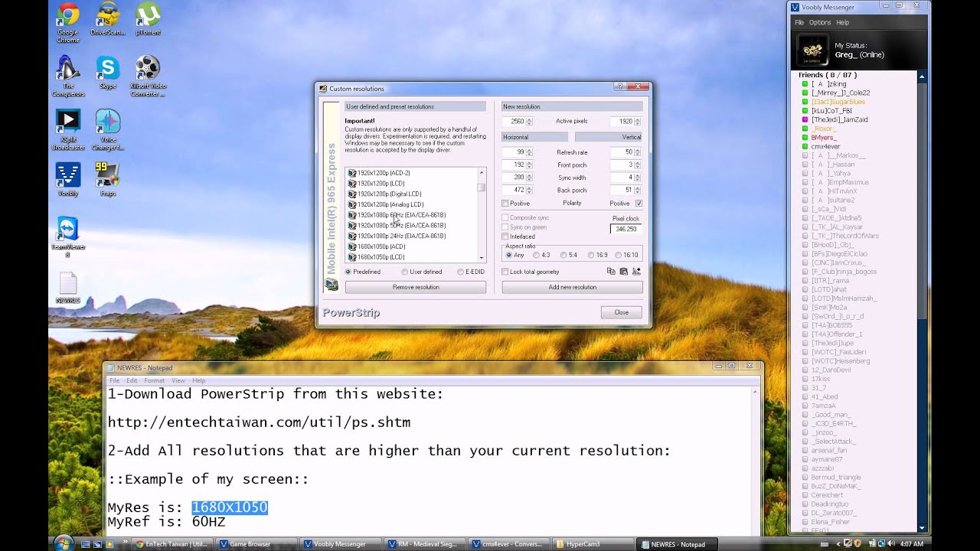
Task: Select the 5:4 aspect ratio option
Action: (563, 255)
